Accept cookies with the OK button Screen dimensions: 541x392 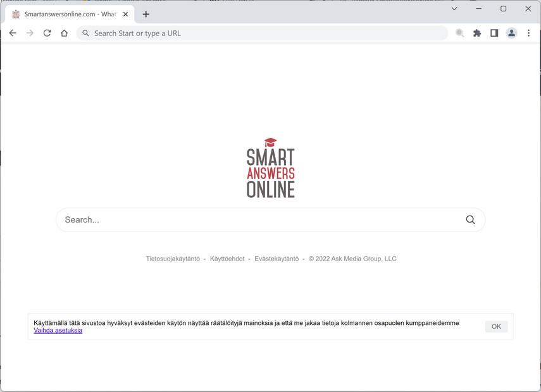496,326
